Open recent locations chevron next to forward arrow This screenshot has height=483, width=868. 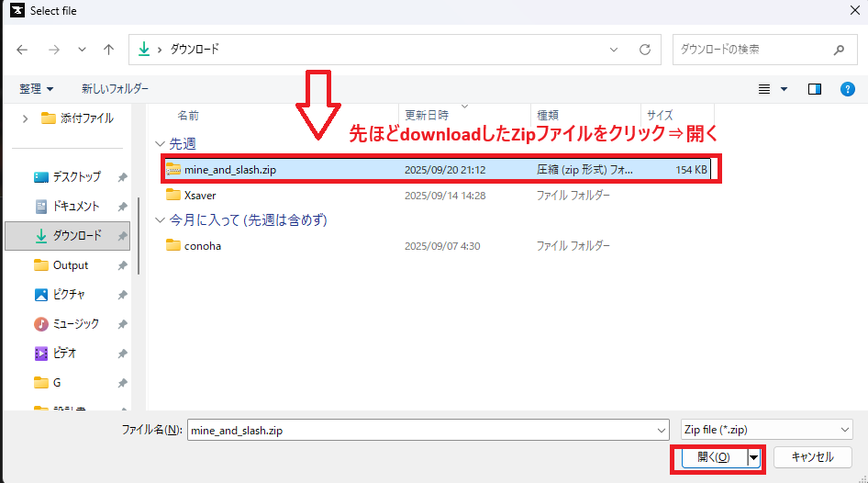[x=82, y=50]
